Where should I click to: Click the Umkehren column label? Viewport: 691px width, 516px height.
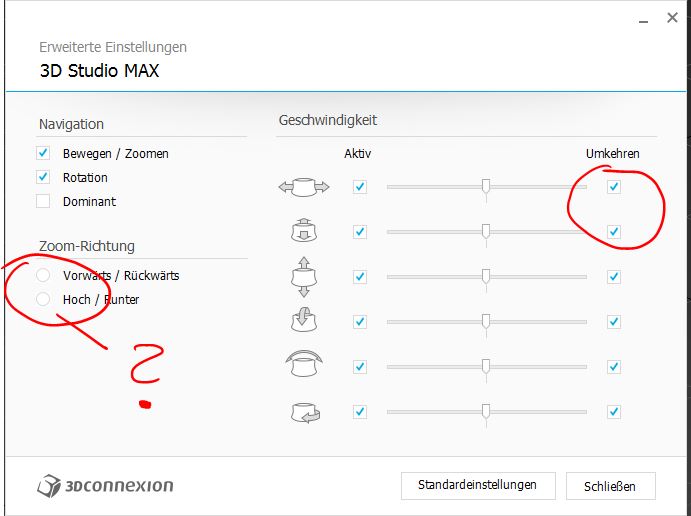(613, 153)
